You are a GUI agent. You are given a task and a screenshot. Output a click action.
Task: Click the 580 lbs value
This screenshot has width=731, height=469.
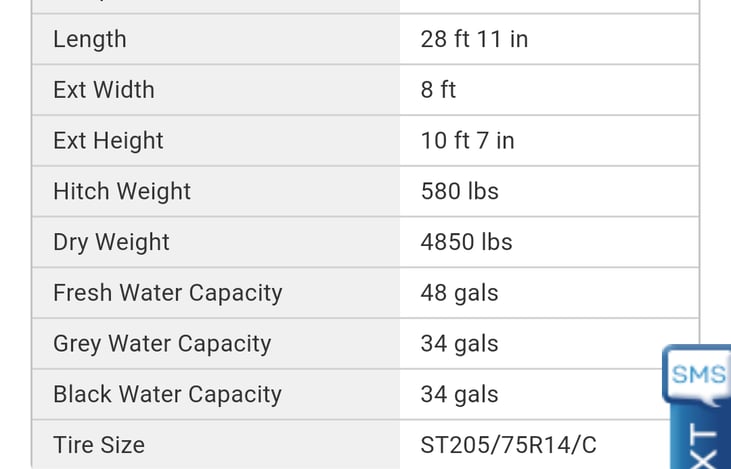tap(459, 191)
